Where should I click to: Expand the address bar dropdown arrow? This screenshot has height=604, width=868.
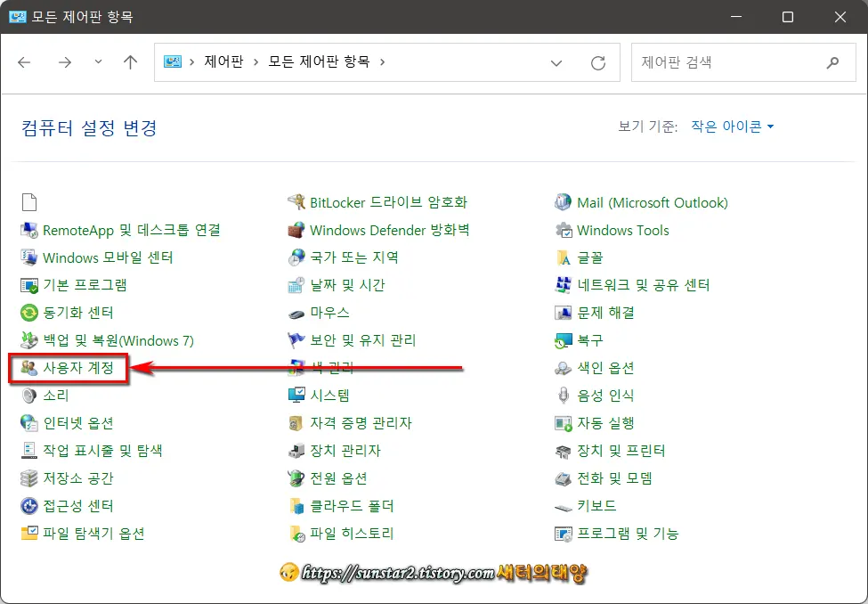[556, 62]
